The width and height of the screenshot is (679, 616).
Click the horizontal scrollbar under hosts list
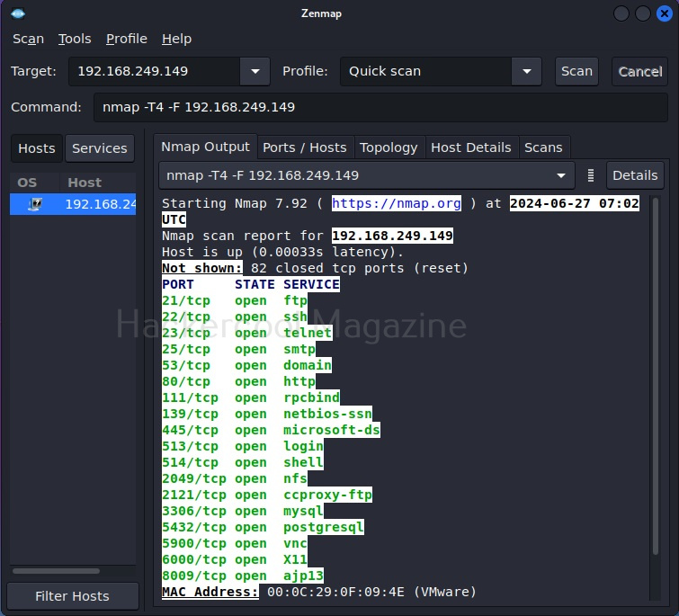56,571
